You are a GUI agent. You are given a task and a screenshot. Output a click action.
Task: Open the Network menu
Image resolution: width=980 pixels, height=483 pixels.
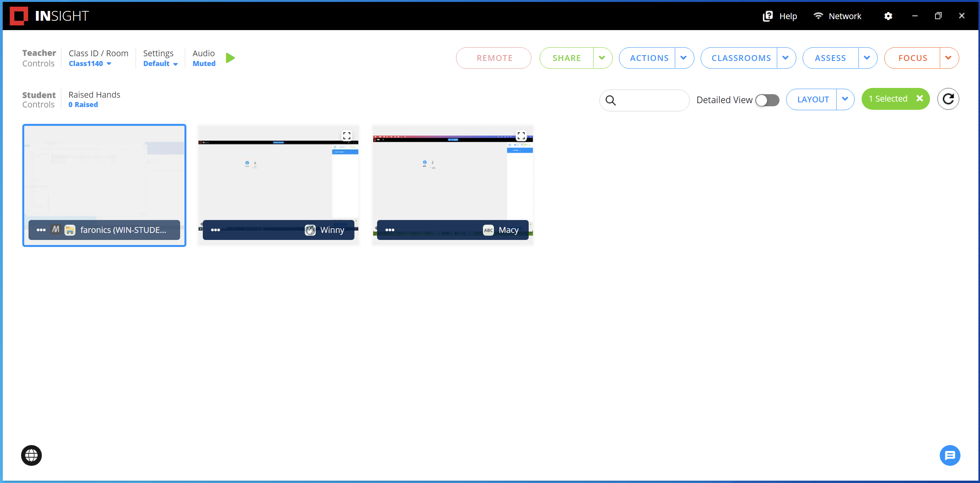coord(837,16)
